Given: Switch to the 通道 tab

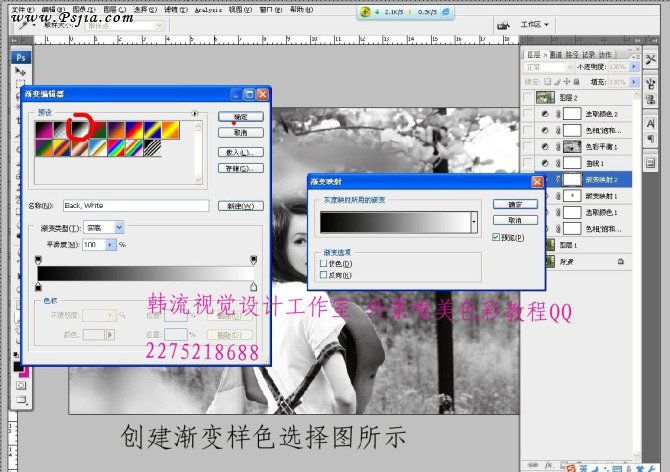Looking at the screenshot, I should click(555, 55).
